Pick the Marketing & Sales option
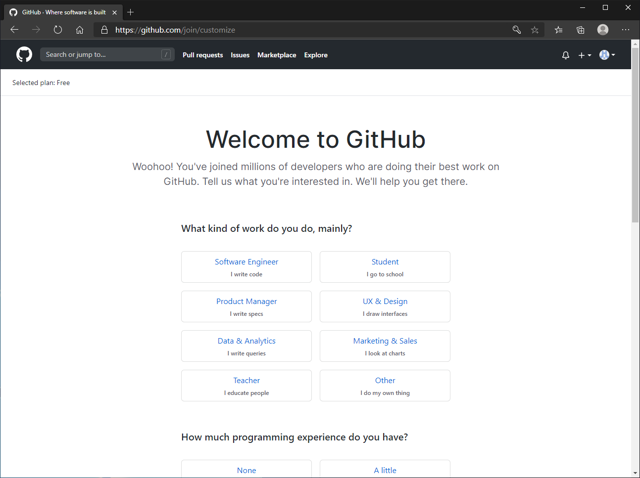The height and width of the screenshot is (478, 640). click(385, 346)
